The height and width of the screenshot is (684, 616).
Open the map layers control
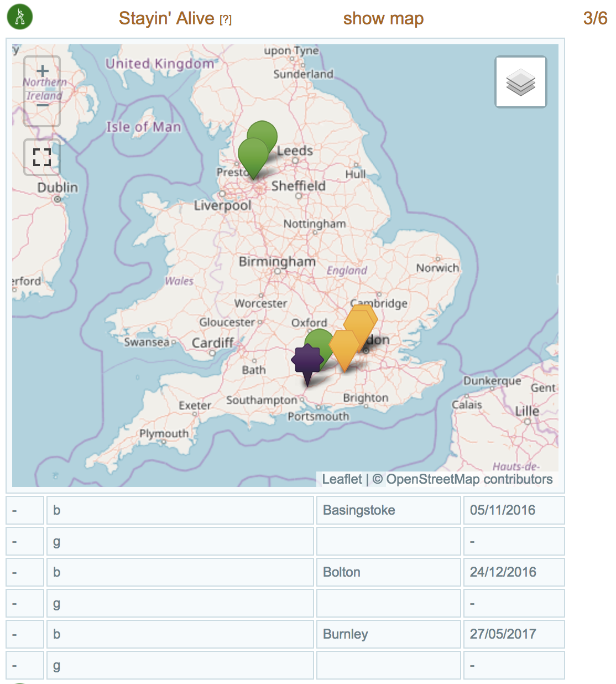520,82
